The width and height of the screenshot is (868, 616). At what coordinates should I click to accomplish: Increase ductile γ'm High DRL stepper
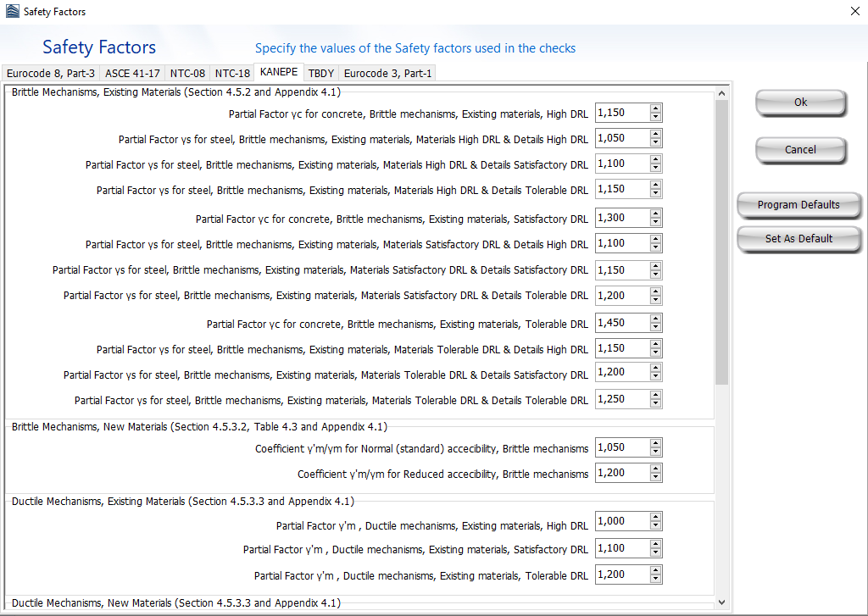(655, 518)
